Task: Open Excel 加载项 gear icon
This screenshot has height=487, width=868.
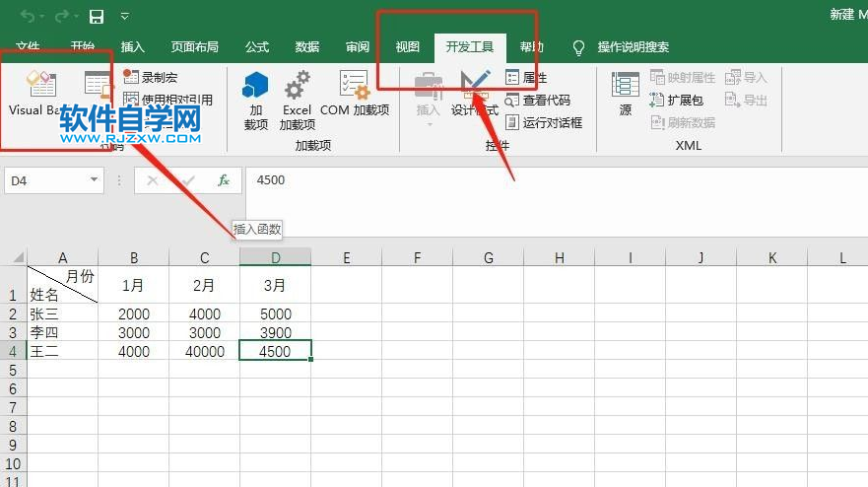Action: click(x=297, y=100)
